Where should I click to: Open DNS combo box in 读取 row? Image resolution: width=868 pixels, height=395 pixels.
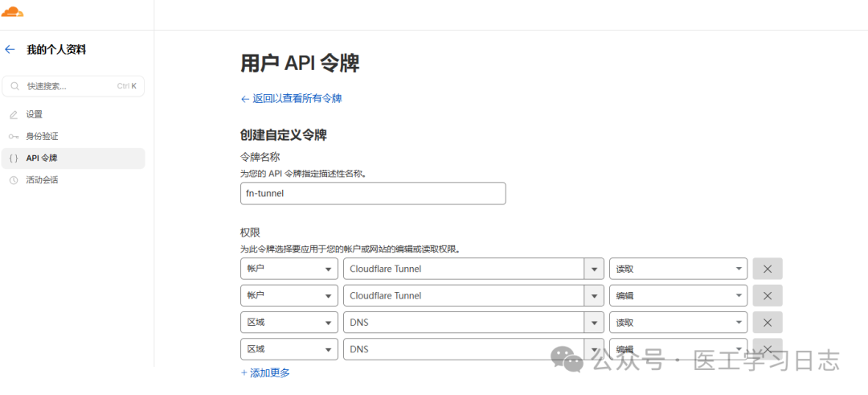coord(473,323)
